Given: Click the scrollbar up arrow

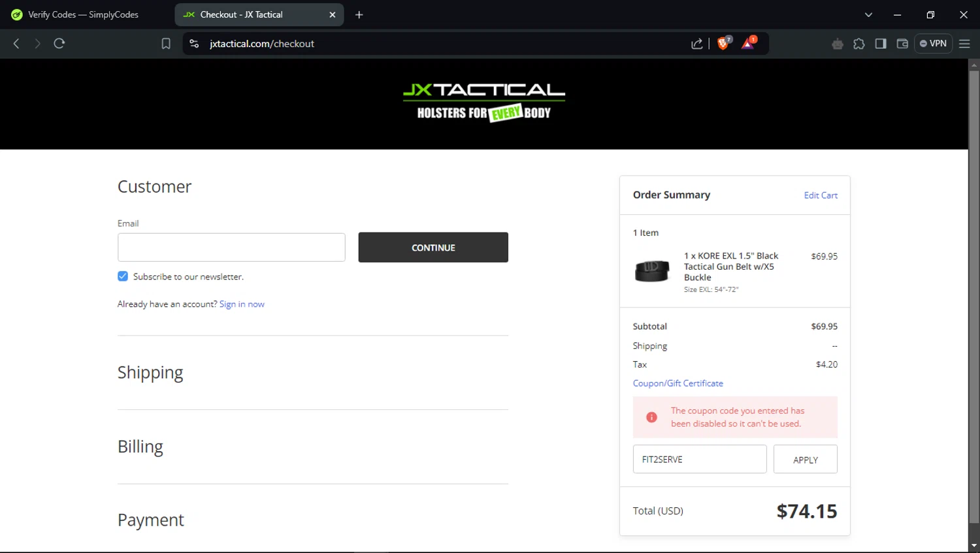Looking at the screenshot, I should (x=974, y=65).
